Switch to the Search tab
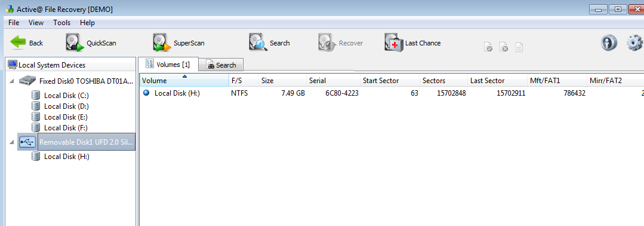Viewport: 644px width, 226px height. point(221,65)
